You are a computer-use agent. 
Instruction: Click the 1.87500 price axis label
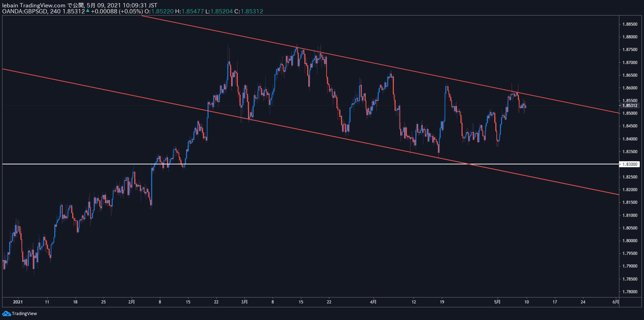(x=630, y=50)
